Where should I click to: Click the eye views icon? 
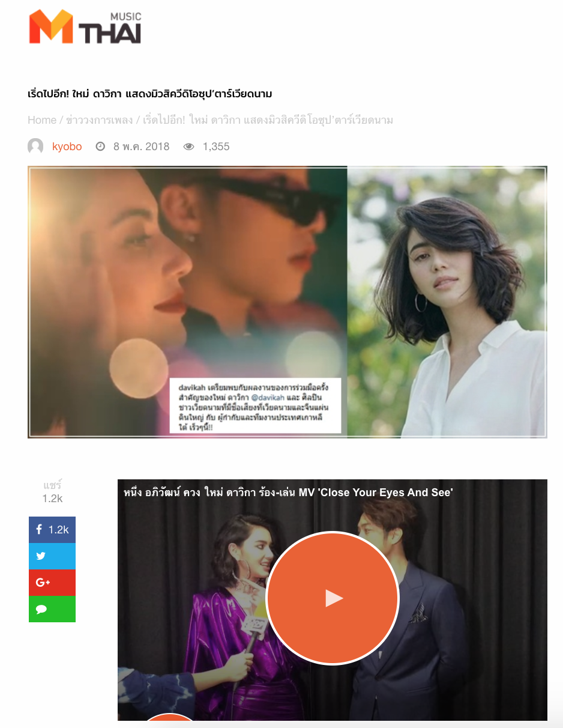[x=189, y=147]
